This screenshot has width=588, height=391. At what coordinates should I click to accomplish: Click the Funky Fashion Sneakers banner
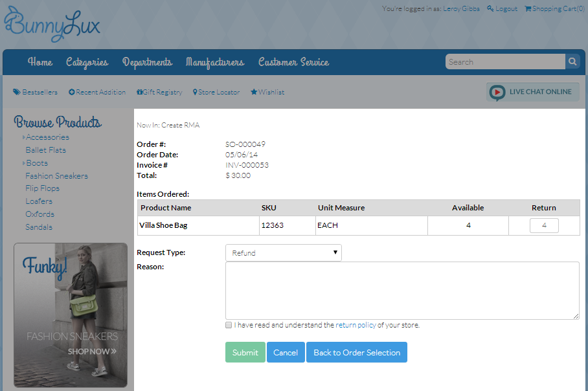[x=71, y=315]
